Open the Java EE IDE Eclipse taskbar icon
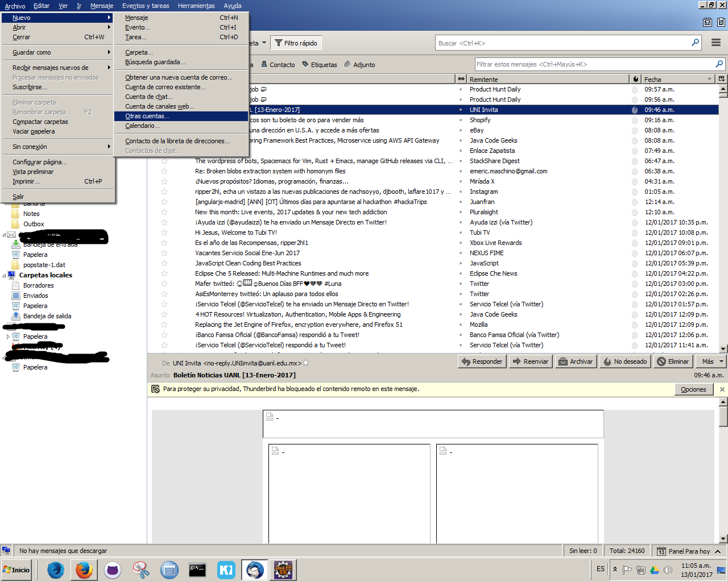 (283, 569)
